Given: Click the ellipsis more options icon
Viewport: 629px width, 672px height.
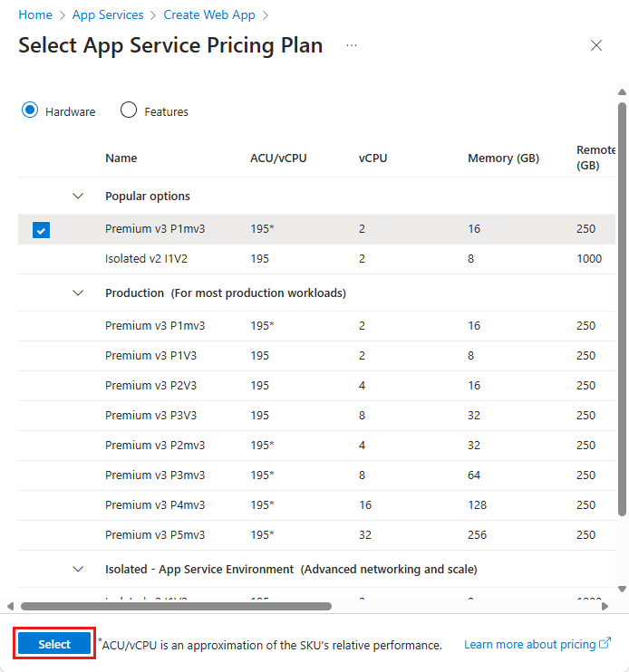Looking at the screenshot, I should click(352, 45).
